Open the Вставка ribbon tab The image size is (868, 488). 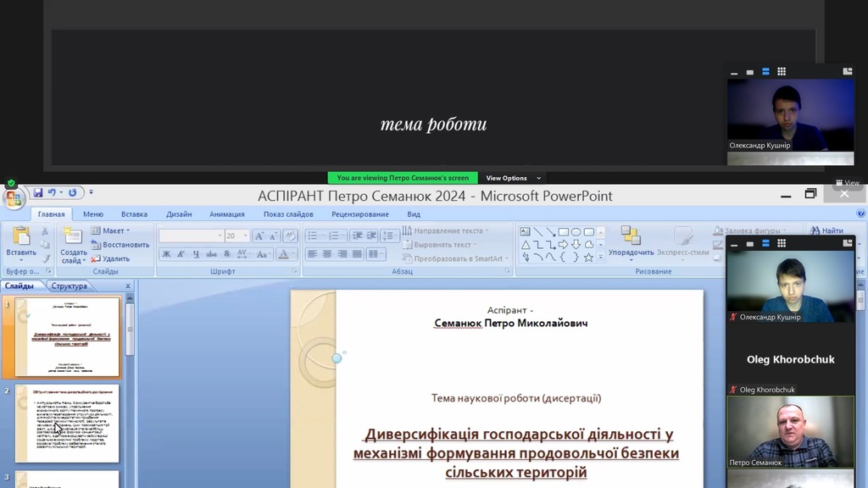(134, 214)
